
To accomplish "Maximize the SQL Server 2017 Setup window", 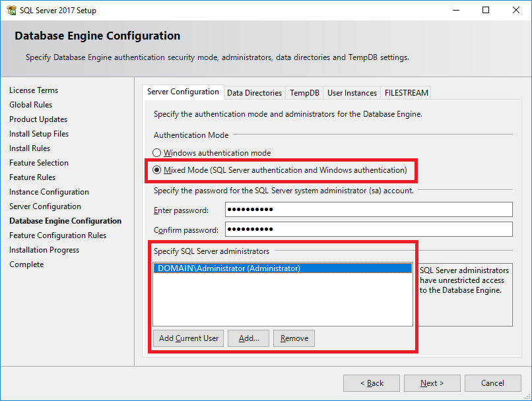I will tap(486, 10).
